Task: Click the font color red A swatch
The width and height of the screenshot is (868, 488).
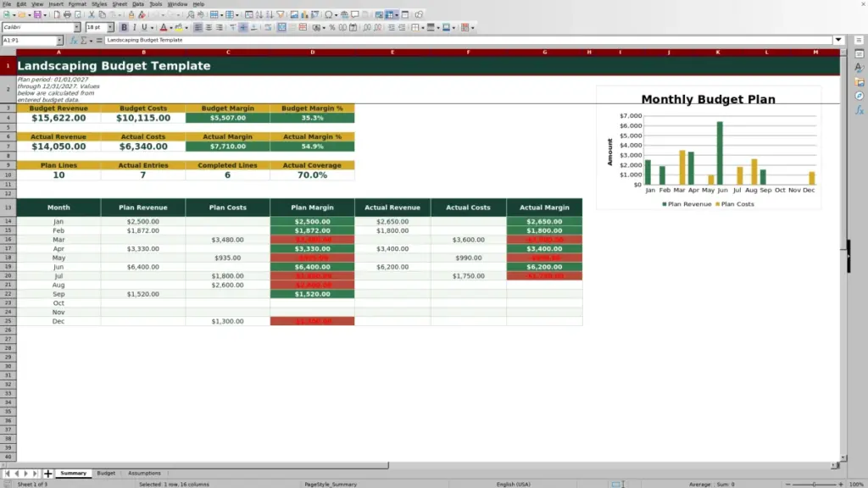Action: [x=164, y=27]
